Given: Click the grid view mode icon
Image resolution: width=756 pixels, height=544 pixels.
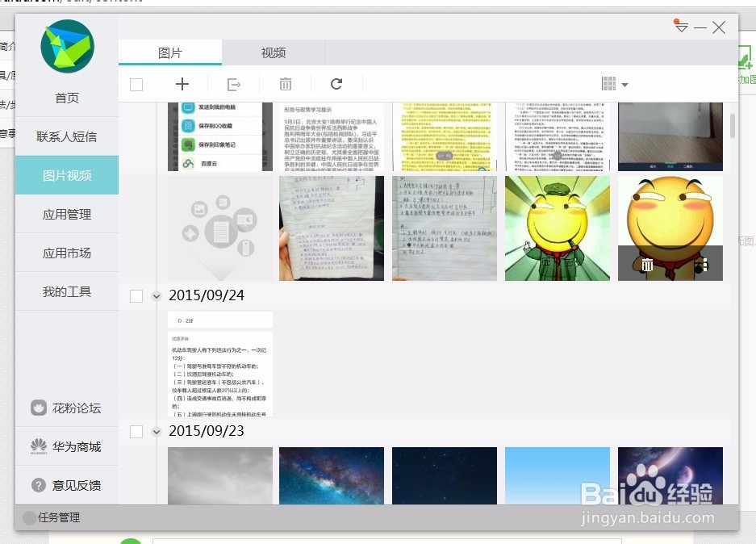Looking at the screenshot, I should [x=609, y=83].
